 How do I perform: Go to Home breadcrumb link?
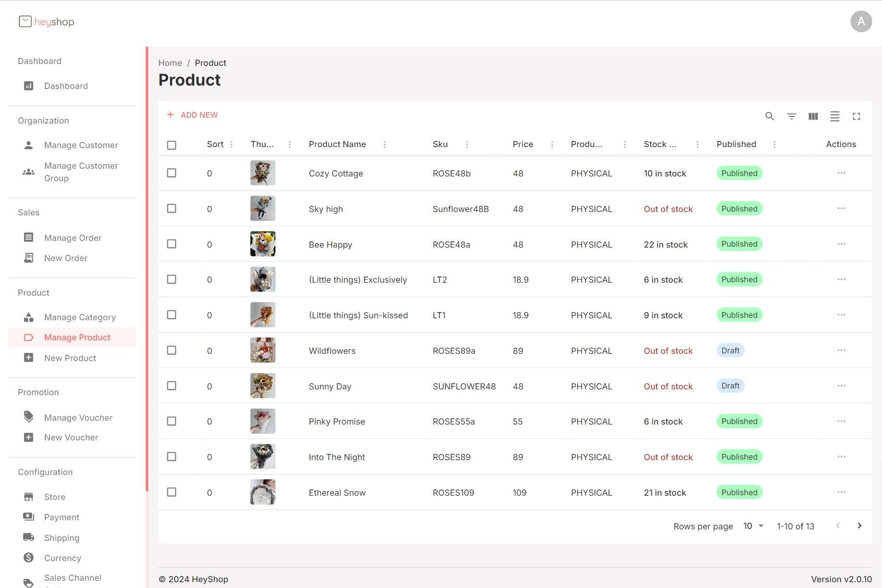click(x=170, y=63)
